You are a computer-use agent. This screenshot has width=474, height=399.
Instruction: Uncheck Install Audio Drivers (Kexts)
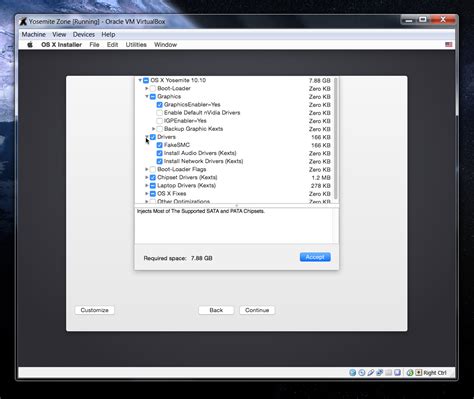pos(159,153)
